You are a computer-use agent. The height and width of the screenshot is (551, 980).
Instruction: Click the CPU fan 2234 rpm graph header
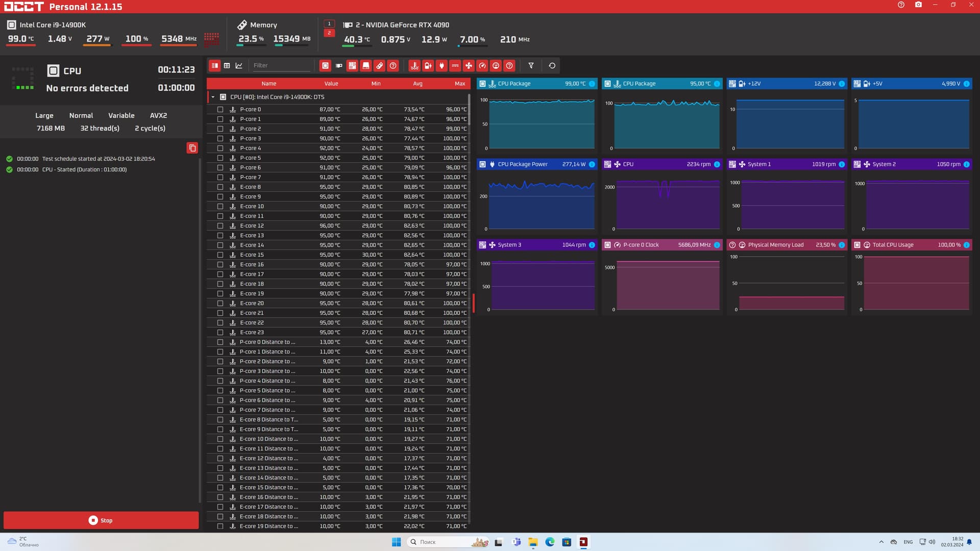[x=662, y=164]
